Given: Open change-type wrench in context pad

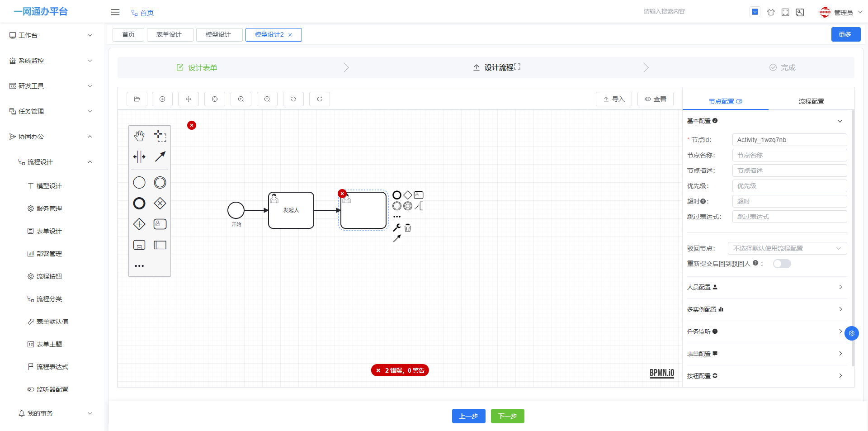Looking at the screenshot, I should point(397,227).
